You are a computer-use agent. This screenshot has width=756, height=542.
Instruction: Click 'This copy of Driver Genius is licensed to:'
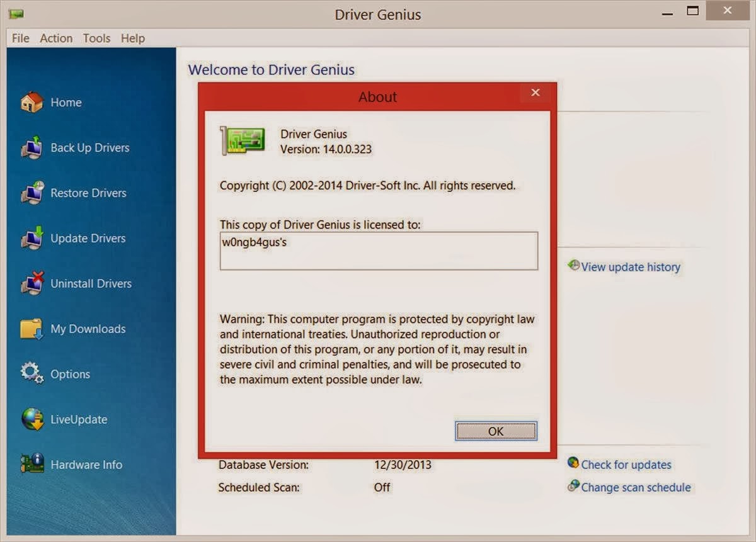pos(320,224)
